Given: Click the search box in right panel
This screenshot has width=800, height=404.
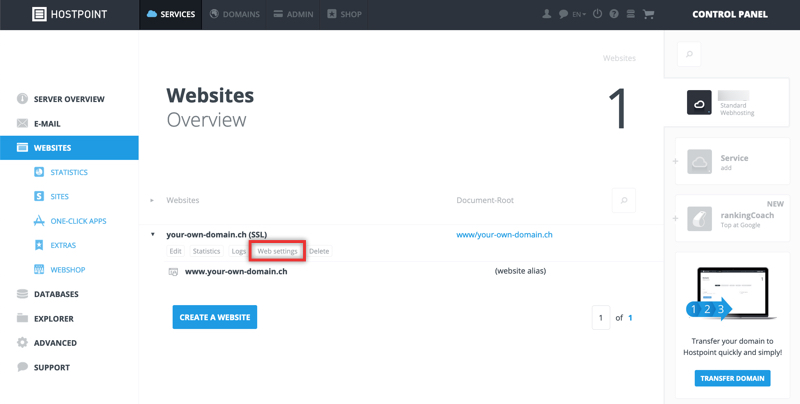Looking at the screenshot, I should tap(689, 54).
